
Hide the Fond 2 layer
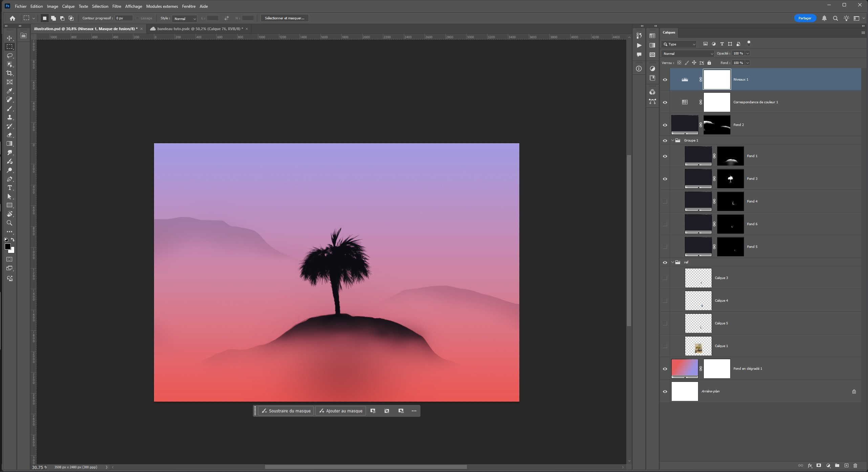(665, 125)
